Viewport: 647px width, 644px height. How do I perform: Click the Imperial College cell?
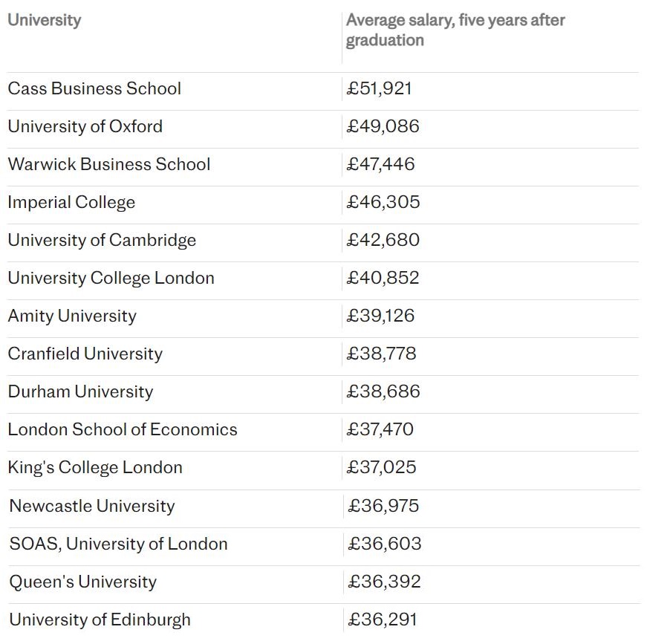pyautogui.click(x=71, y=202)
